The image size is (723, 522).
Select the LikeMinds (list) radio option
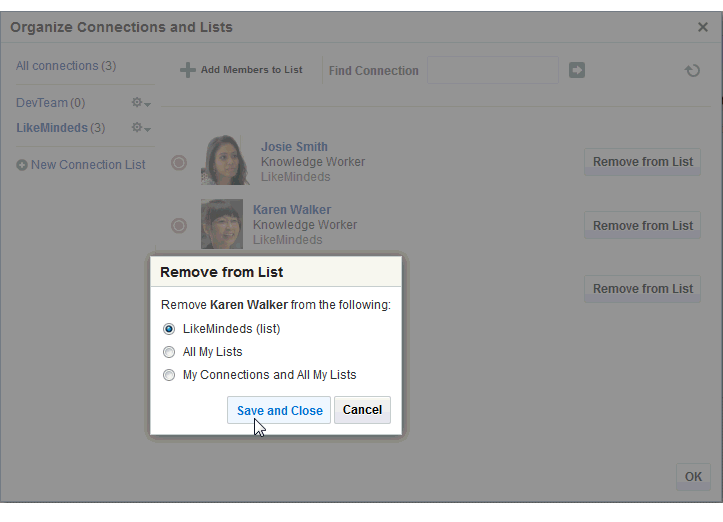(169, 328)
